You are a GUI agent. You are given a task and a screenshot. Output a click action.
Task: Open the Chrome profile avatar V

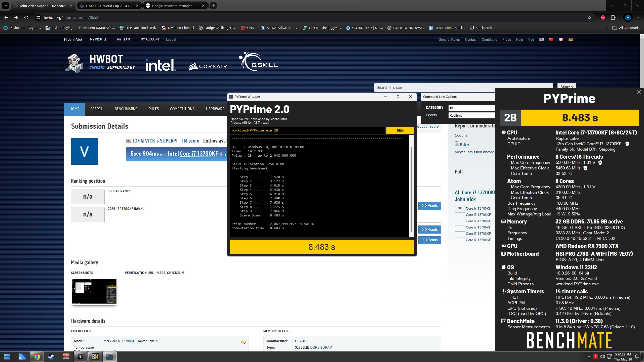(x=628, y=17)
